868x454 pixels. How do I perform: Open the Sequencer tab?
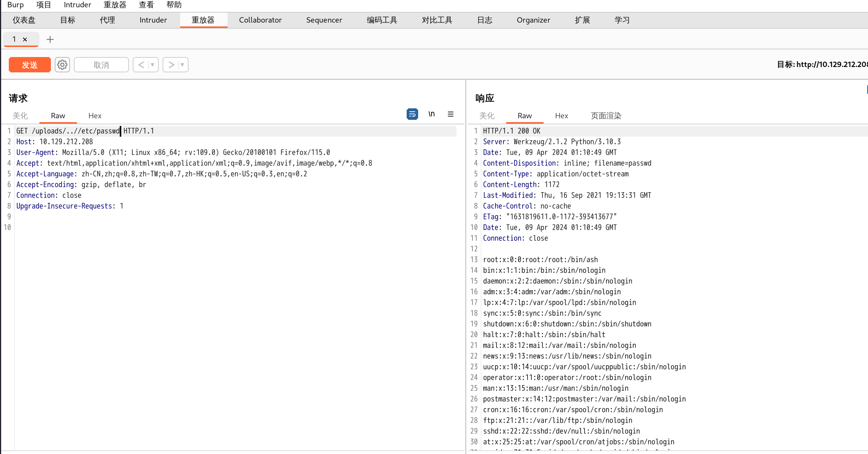pyautogui.click(x=324, y=20)
